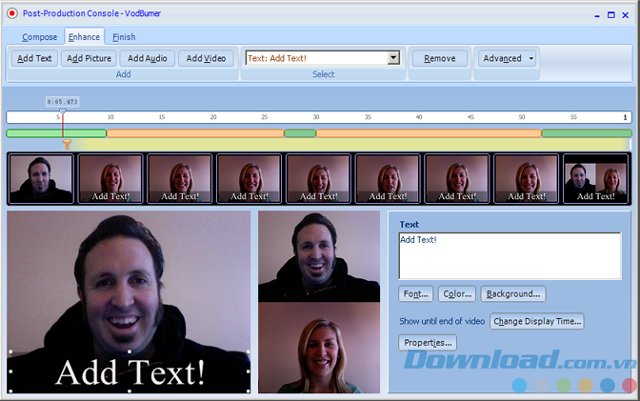Click the Add Picture button
Viewport: 640px width, 401px height.
pos(88,59)
